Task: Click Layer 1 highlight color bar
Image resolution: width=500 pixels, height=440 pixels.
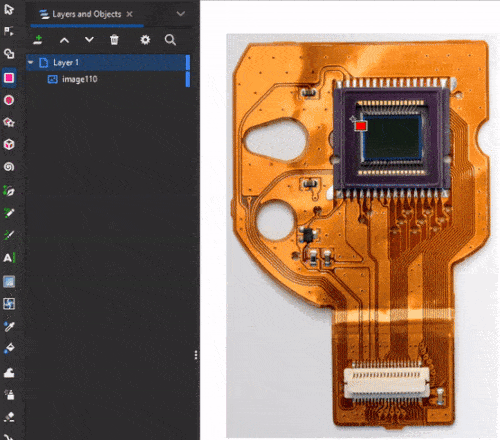Action: pos(188,62)
